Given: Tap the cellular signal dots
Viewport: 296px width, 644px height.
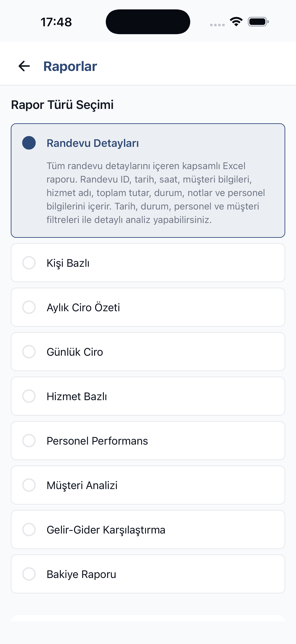Looking at the screenshot, I should pos(217,25).
